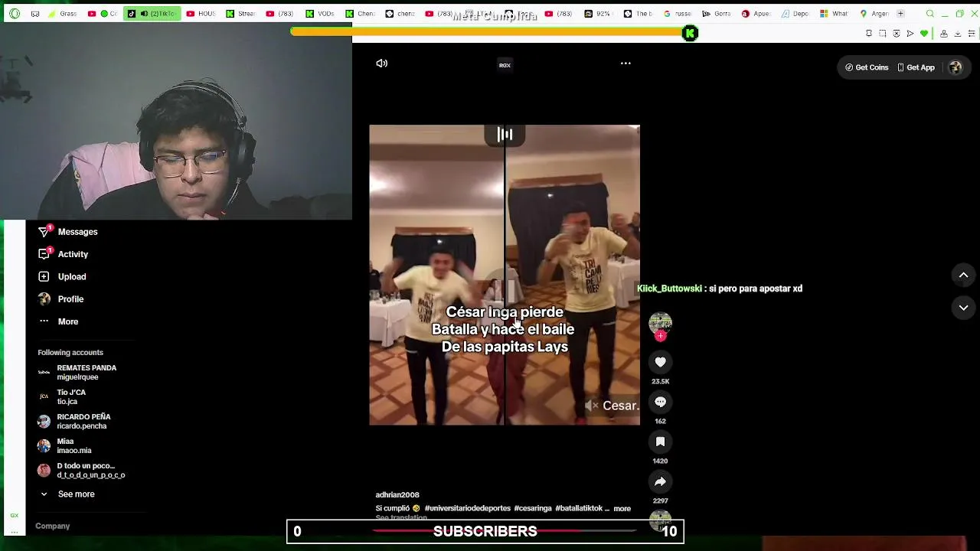This screenshot has height=551, width=980.
Task: Switch to the What Microsoft tab
Action: [835, 14]
